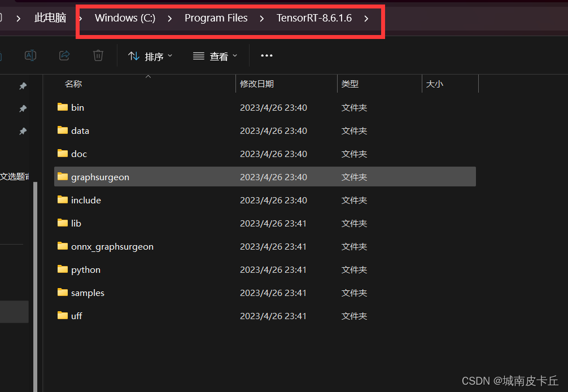Click the 此电脑 breadcrumb
Screen dimensions: 568x392
click(50, 18)
